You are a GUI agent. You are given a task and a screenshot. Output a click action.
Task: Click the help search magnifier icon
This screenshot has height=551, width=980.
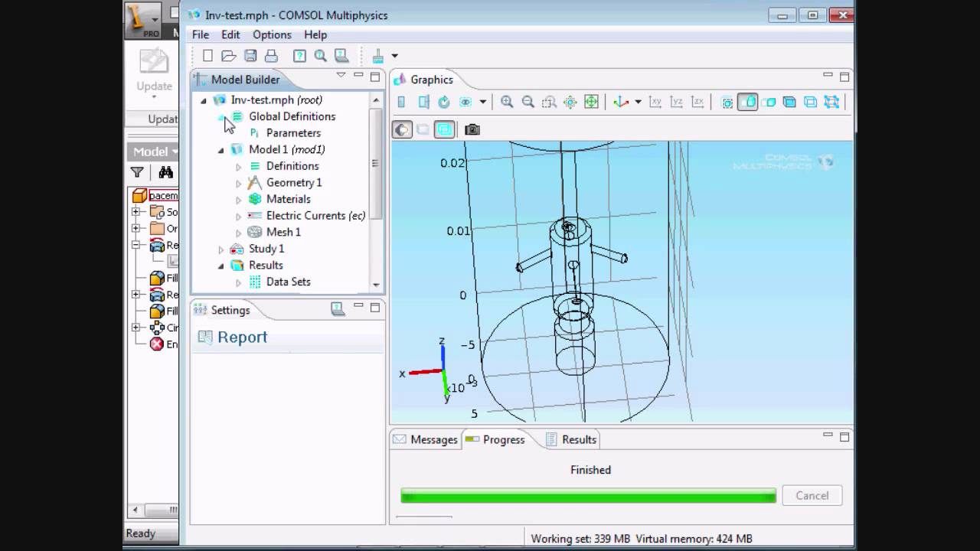[320, 56]
